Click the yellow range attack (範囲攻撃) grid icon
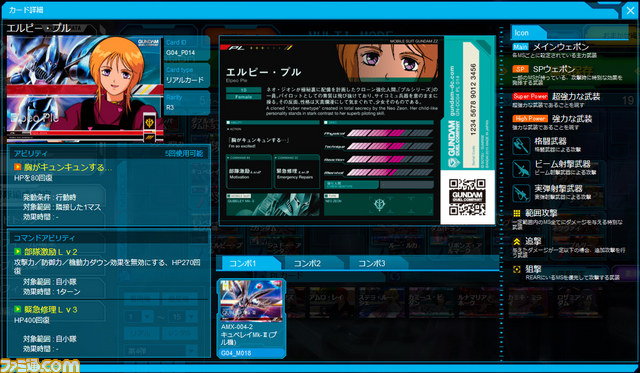 pos(517,213)
